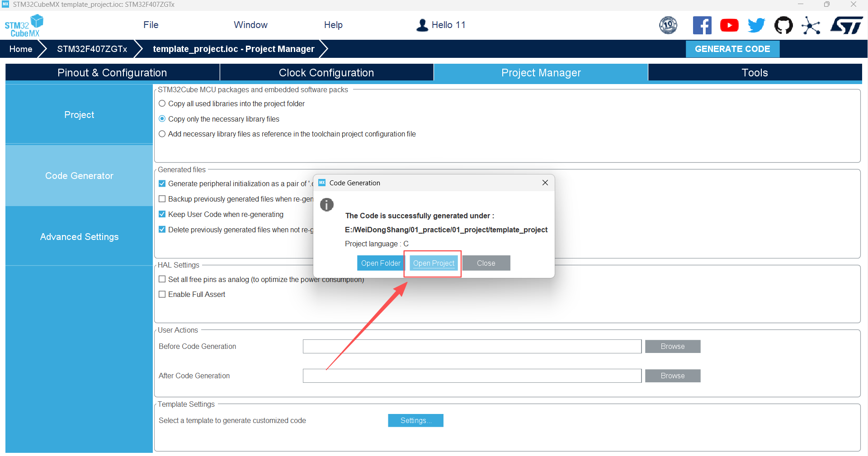Focus the Before Code Generation input field

tap(472, 346)
